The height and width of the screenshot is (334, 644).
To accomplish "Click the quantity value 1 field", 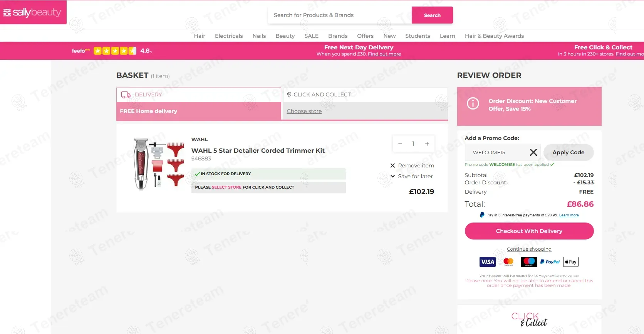I will (413, 144).
